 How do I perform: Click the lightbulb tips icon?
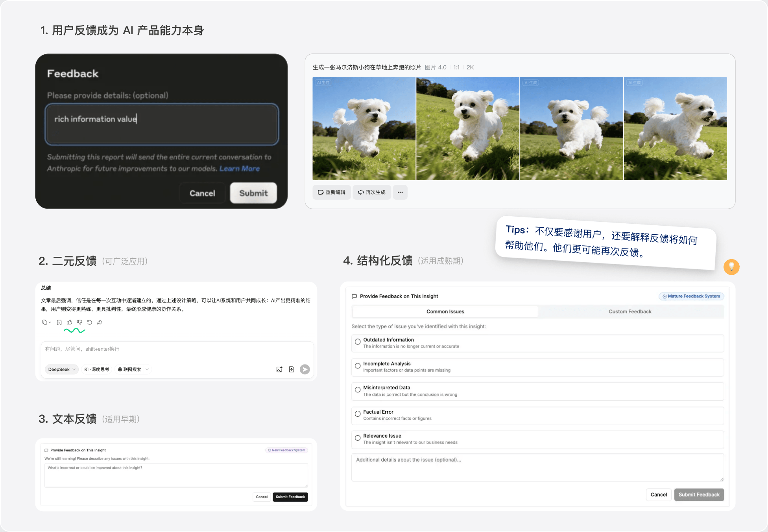[731, 267]
